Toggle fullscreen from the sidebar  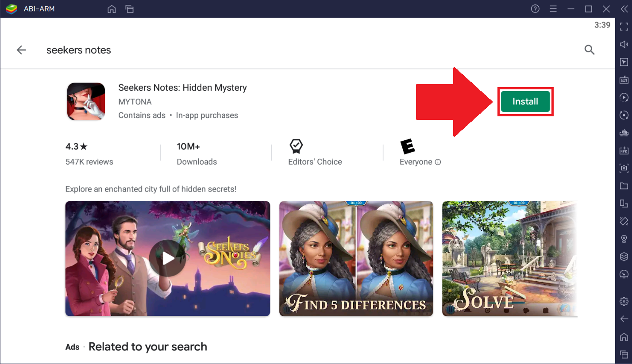[624, 27]
